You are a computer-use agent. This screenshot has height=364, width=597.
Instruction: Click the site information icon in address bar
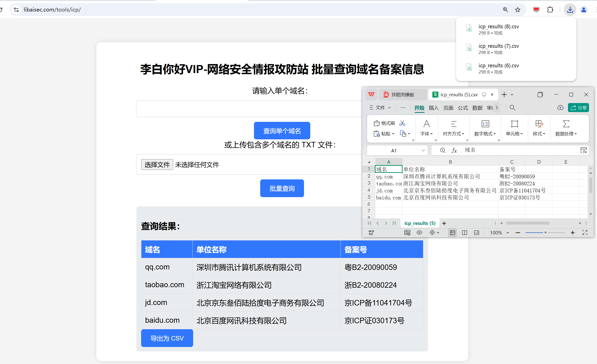pos(16,10)
